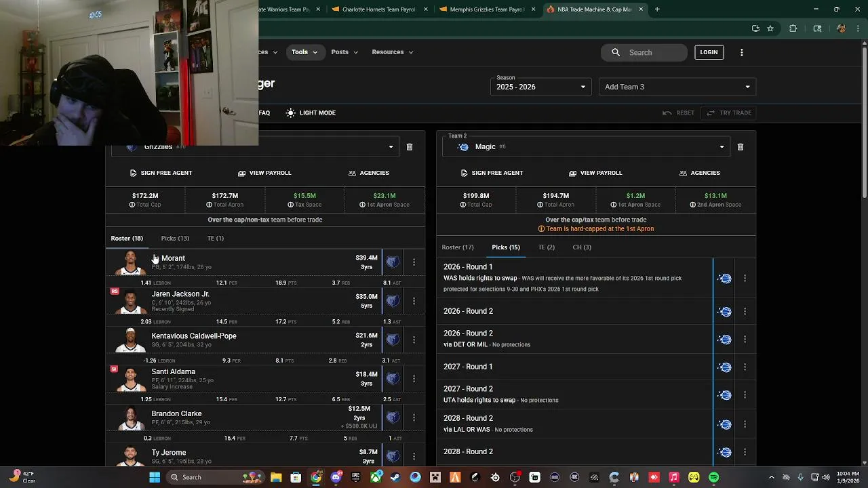Click Magic logo for 2026 Round 1 pick
The width and height of the screenshot is (868, 488).
pyautogui.click(x=725, y=279)
